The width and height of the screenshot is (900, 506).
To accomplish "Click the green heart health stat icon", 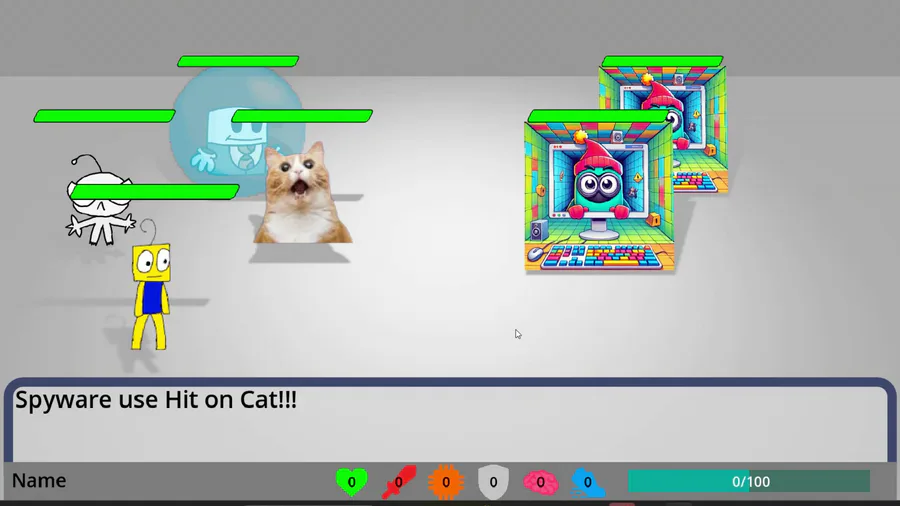I will click(351, 482).
